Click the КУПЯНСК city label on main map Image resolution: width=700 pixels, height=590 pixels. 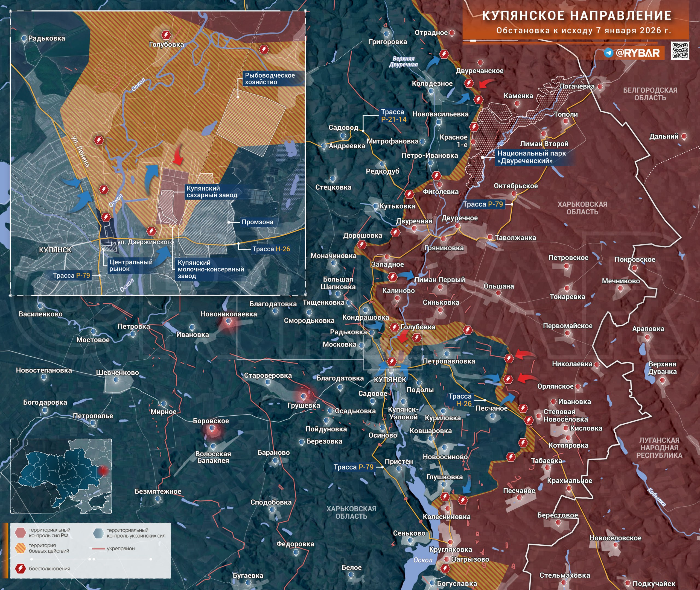390,380
